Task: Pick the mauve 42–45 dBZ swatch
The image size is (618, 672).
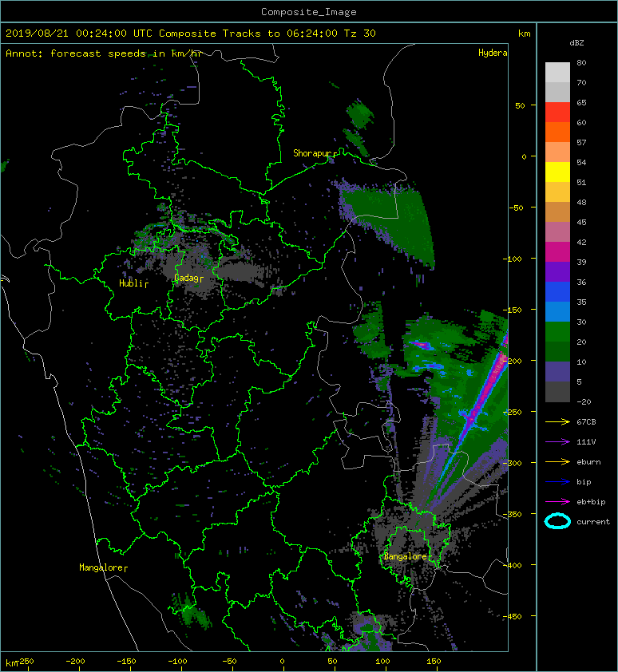Action: [x=557, y=232]
